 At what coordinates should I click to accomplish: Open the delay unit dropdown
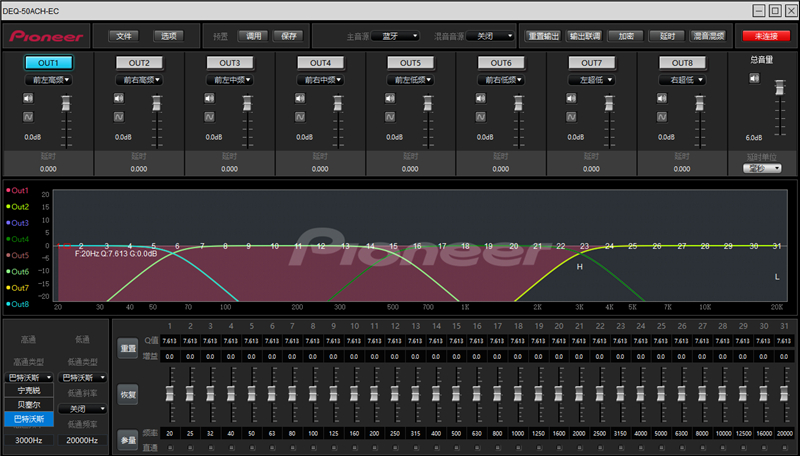[762, 168]
